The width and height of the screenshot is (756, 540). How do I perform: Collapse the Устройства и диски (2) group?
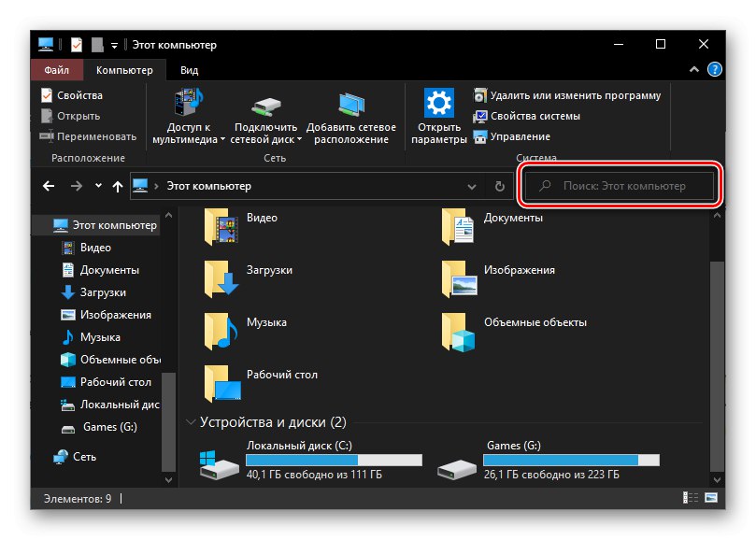[191, 422]
